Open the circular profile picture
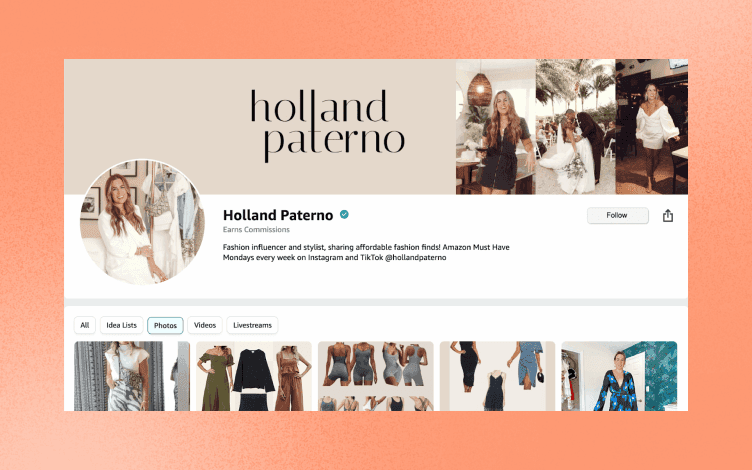The image size is (752, 470). coord(142,222)
